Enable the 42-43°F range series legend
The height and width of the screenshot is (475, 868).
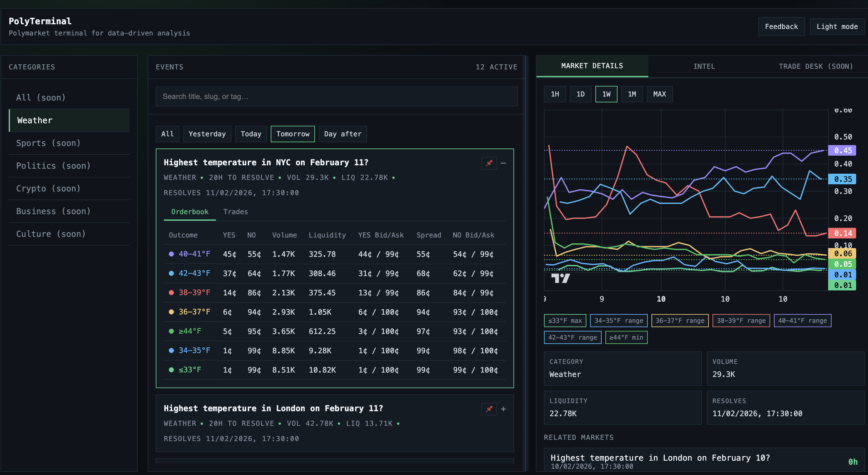(x=572, y=337)
